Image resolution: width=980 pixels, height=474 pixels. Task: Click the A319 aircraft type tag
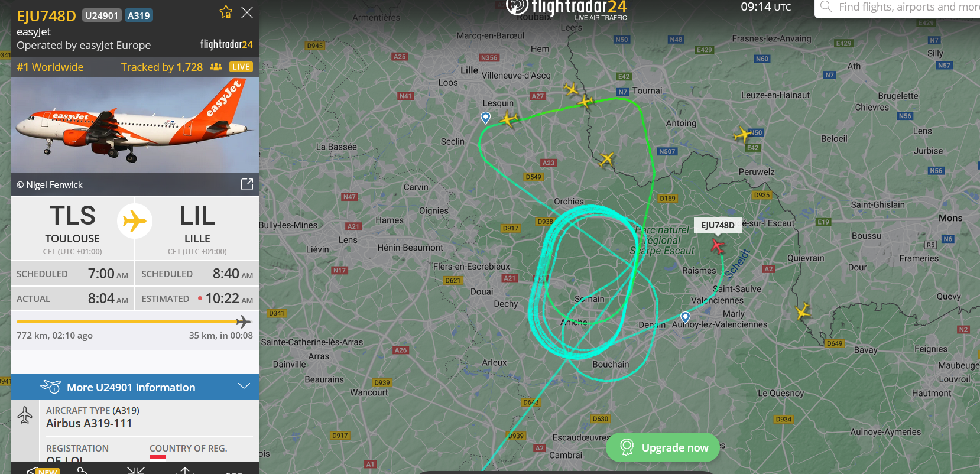pos(139,15)
